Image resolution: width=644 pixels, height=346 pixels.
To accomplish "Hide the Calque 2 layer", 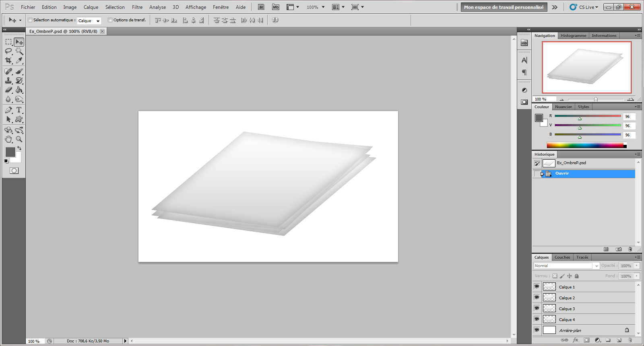I will 537,297.
